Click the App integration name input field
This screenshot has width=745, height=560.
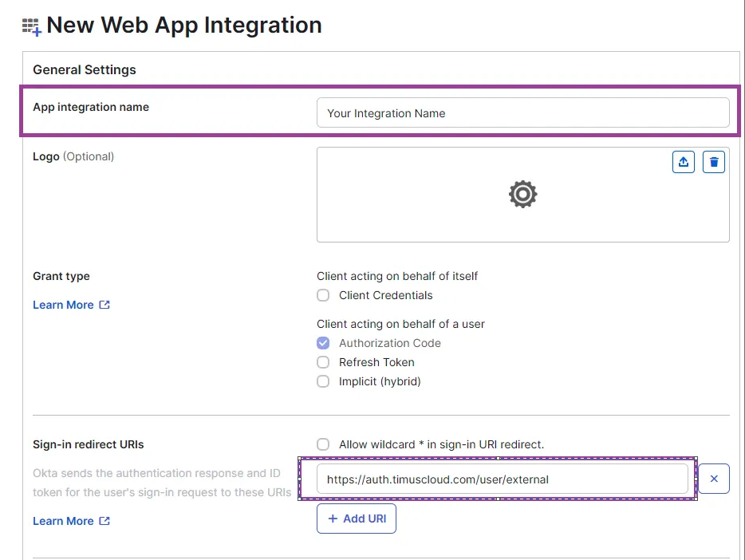(522, 112)
